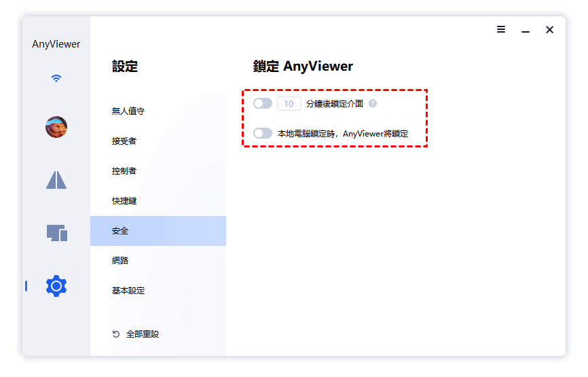The width and height of the screenshot is (588, 377).
Task: Click the AnyViewer logo text
Action: coord(56,44)
